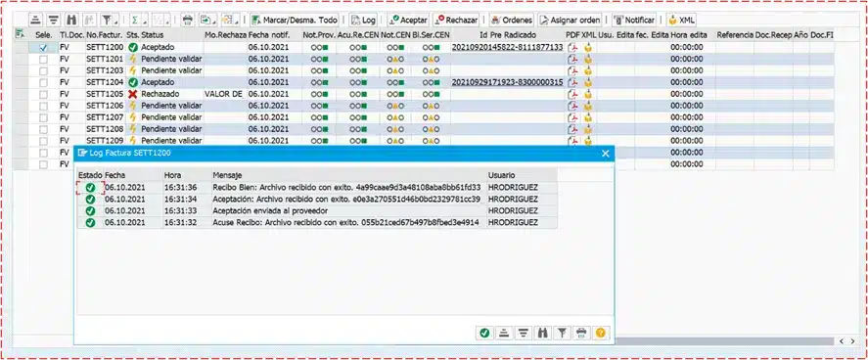Screen dimensions: 868x360
Task: Click the Rechazar button
Action: [x=456, y=20]
